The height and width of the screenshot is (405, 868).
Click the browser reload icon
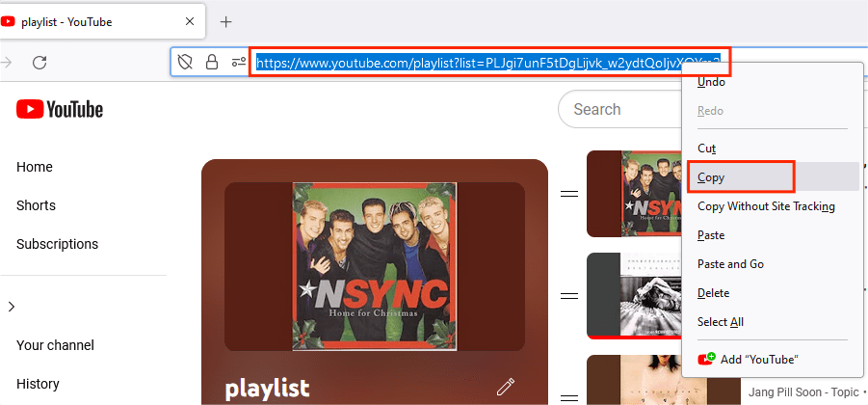(x=39, y=63)
